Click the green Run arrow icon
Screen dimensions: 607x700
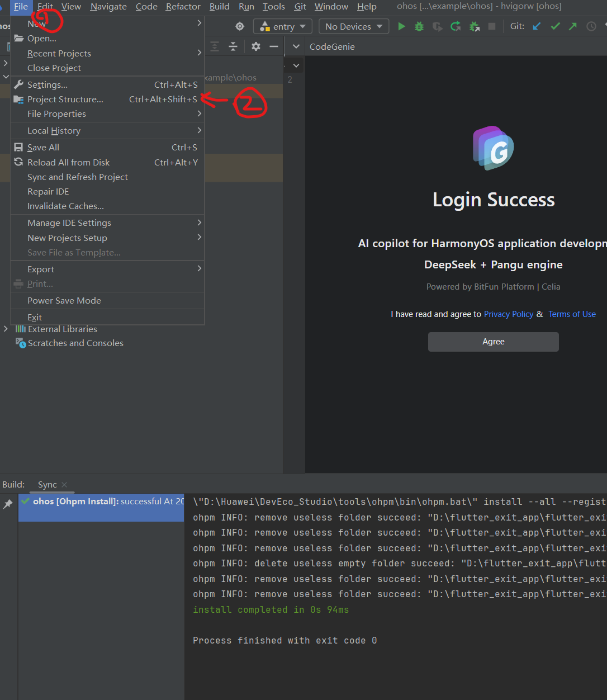pyautogui.click(x=401, y=26)
